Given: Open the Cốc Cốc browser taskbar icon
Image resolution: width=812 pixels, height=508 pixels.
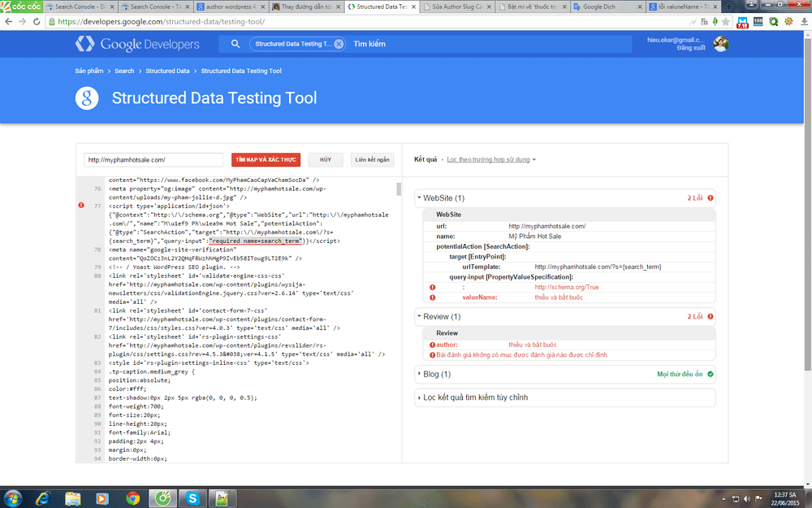Looking at the screenshot, I should click(x=162, y=499).
